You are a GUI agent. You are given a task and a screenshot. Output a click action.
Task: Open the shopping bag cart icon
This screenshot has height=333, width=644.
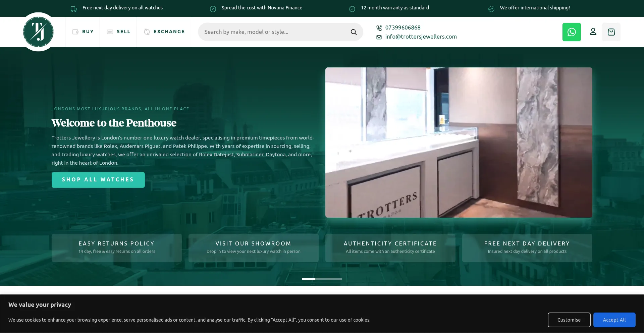point(611,32)
